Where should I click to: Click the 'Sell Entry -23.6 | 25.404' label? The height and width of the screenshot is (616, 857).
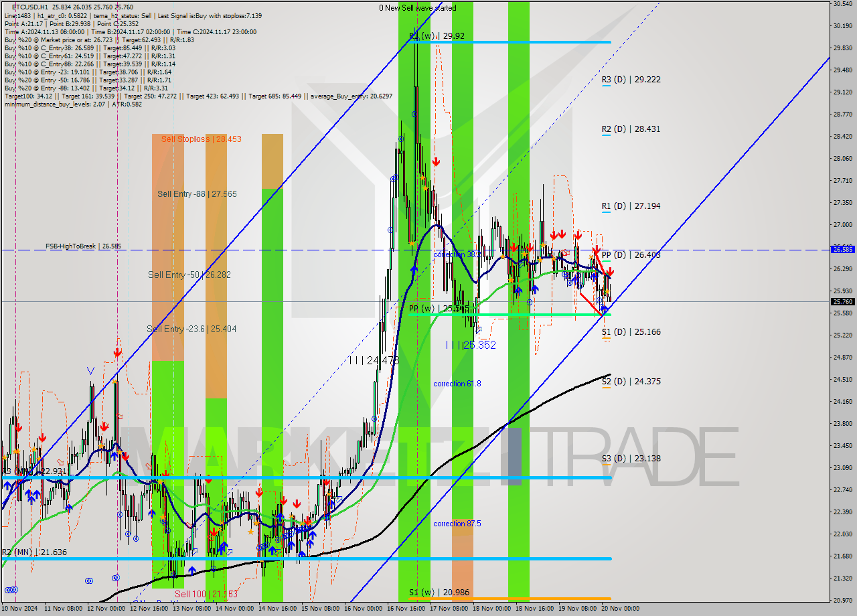pyautogui.click(x=191, y=329)
